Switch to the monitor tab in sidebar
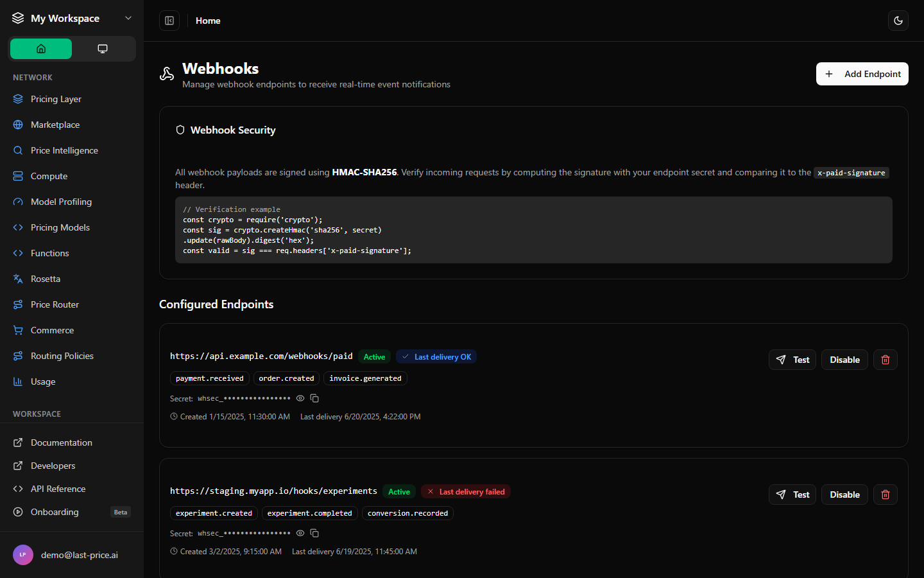Viewport: 924px width, 578px height. (x=103, y=49)
